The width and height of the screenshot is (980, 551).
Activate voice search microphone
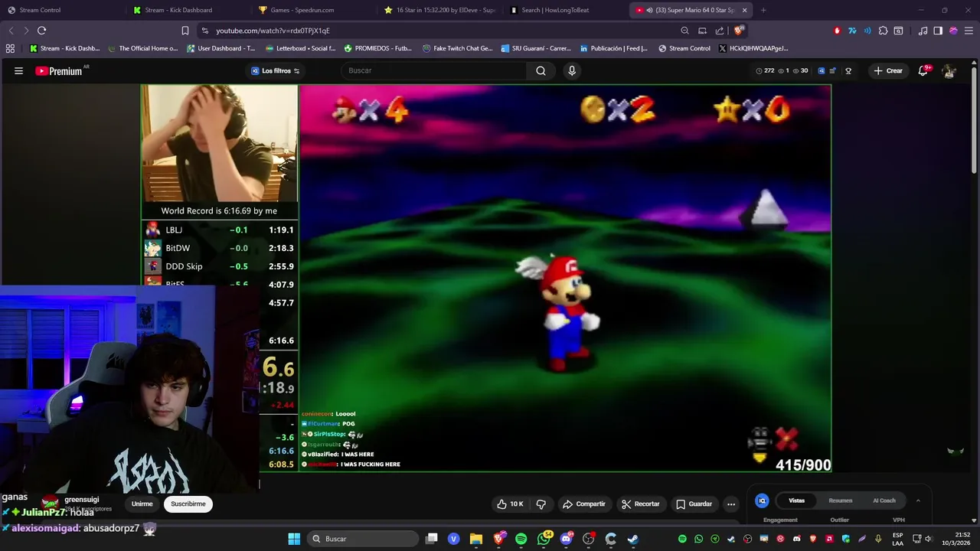click(571, 70)
